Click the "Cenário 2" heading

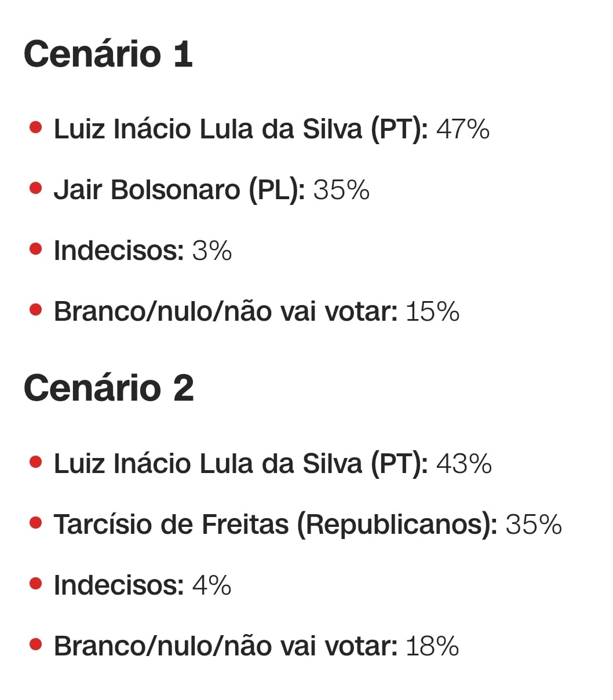(108, 387)
